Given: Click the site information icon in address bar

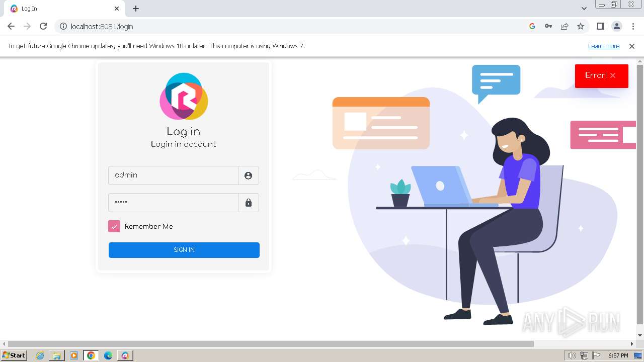Looking at the screenshot, I should coord(63,26).
